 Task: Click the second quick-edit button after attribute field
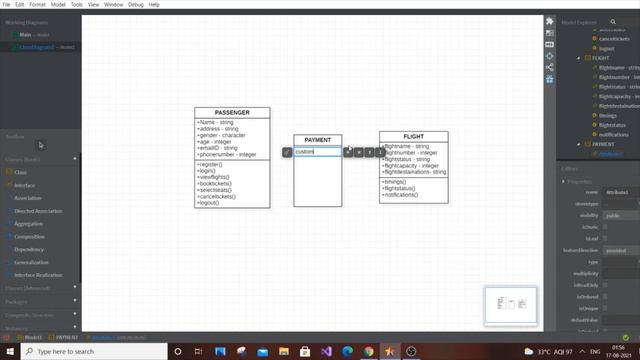(x=359, y=152)
